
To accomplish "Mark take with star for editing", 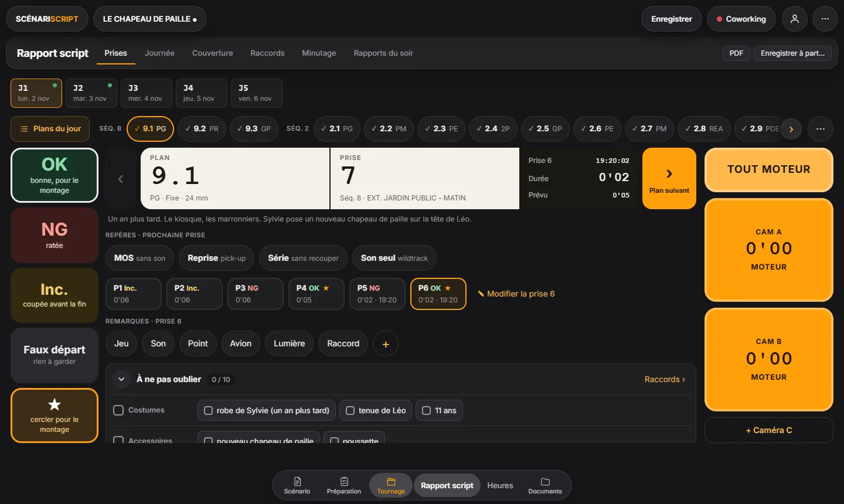I will point(55,416).
